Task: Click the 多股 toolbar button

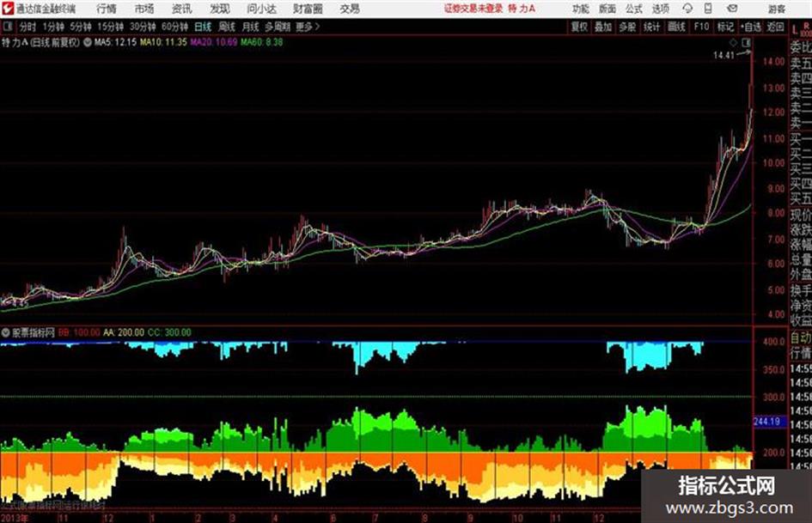Action: [627, 27]
